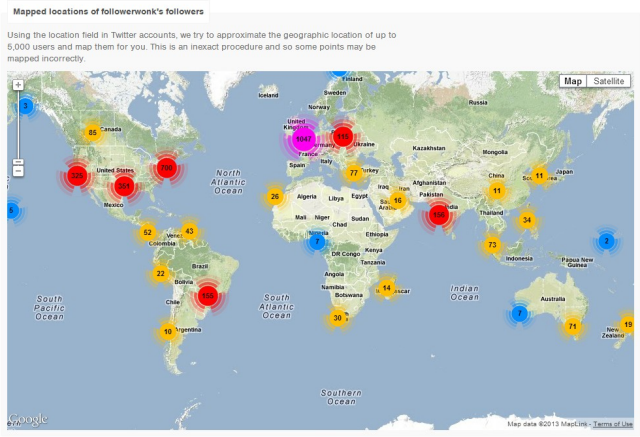Click the South Pacific Ocean label
The image size is (640, 437).
[x=49, y=308]
